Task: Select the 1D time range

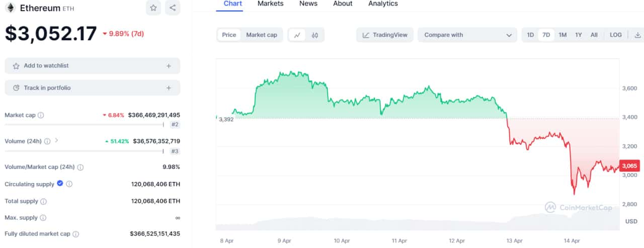Action: click(x=530, y=35)
